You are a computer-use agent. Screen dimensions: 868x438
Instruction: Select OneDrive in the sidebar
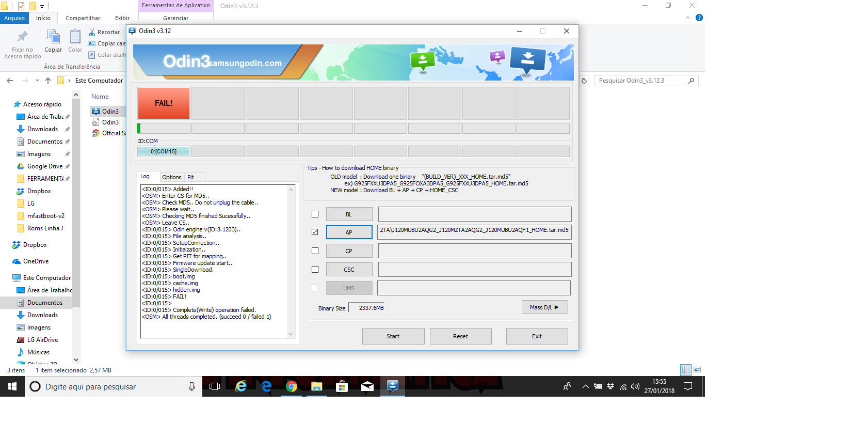coord(36,261)
